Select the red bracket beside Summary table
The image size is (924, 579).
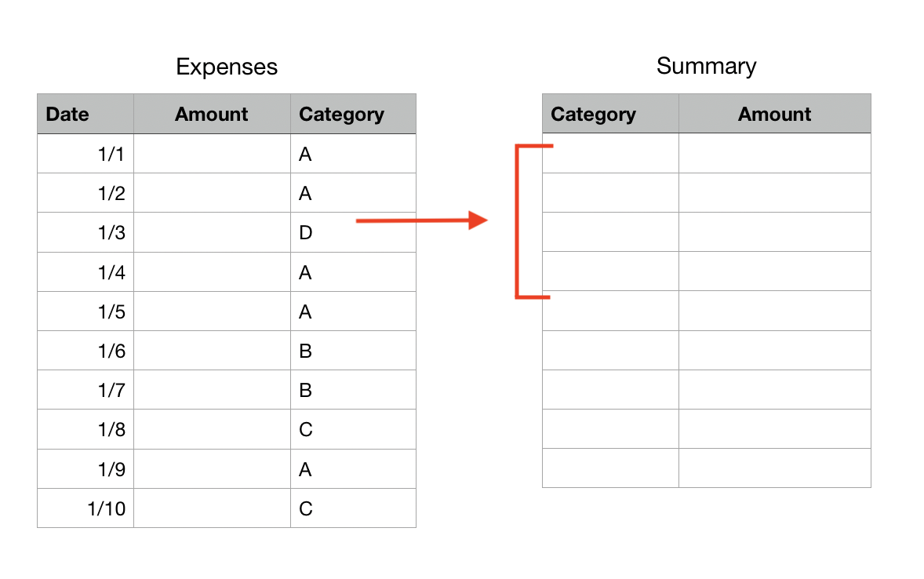(x=517, y=222)
